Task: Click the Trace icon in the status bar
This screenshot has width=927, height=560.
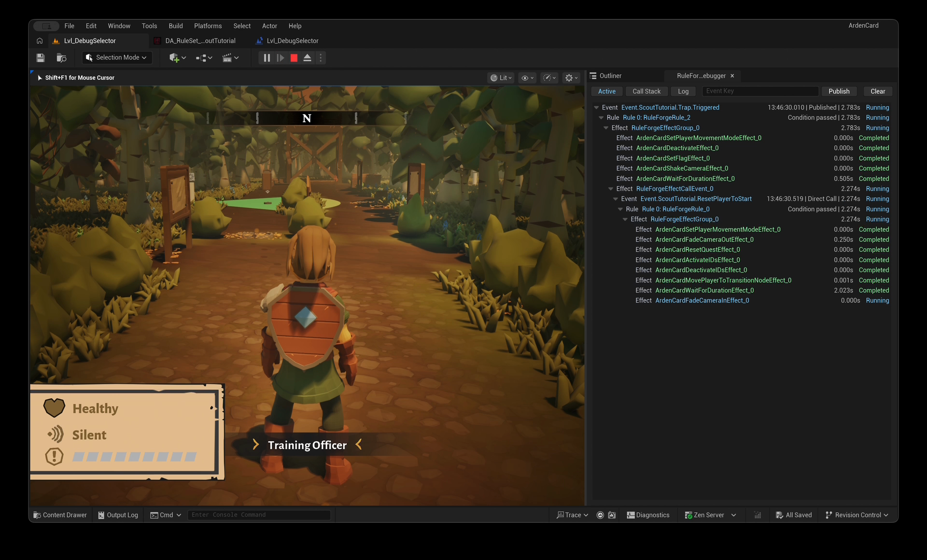Action: pos(560,515)
